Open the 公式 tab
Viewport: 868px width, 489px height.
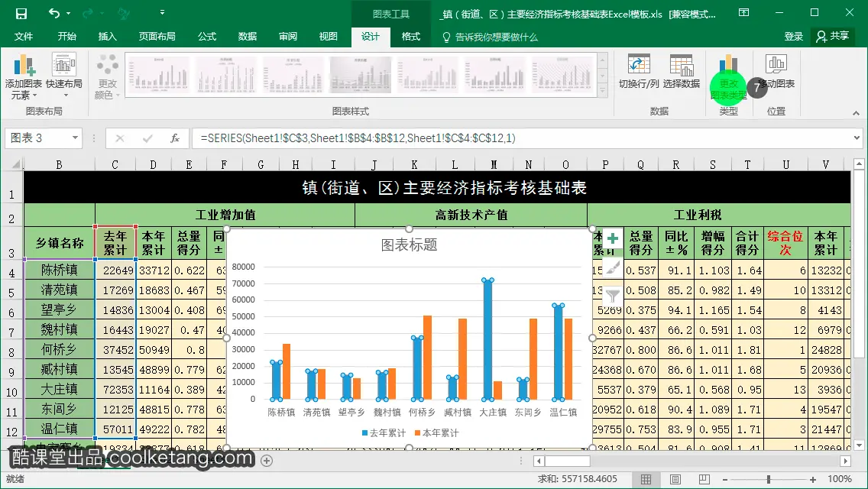coord(206,36)
